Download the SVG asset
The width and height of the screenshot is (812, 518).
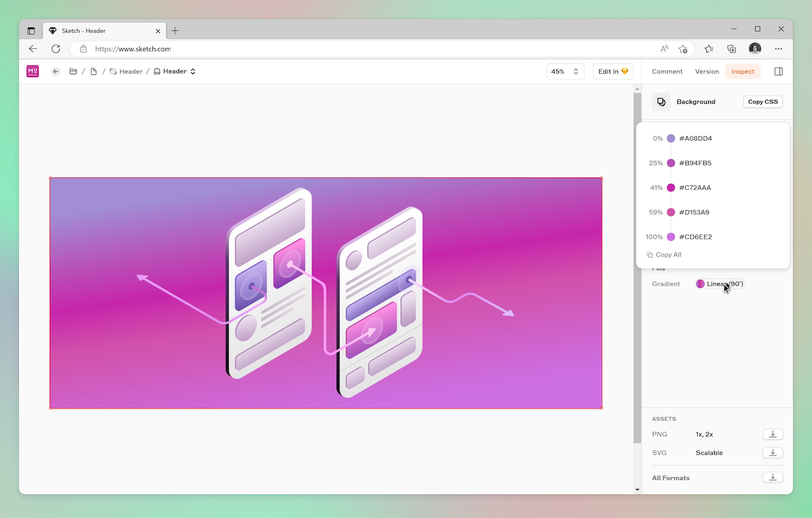[x=772, y=453]
